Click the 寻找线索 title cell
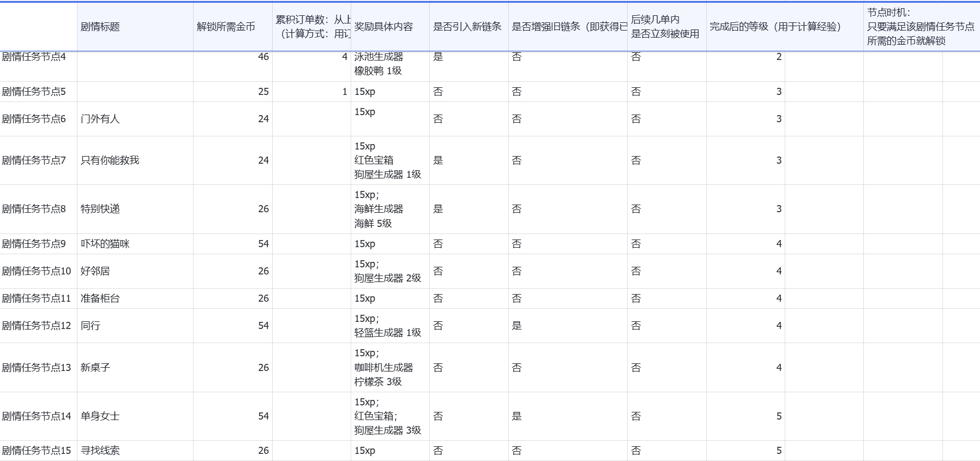The height and width of the screenshot is (461, 980). pos(135,451)
